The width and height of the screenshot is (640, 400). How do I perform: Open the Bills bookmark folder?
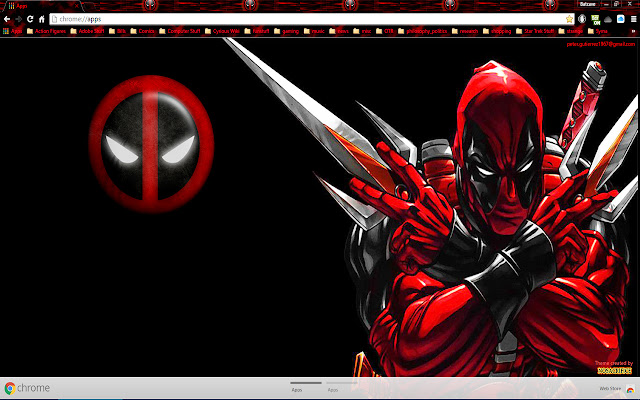[117, 31]
